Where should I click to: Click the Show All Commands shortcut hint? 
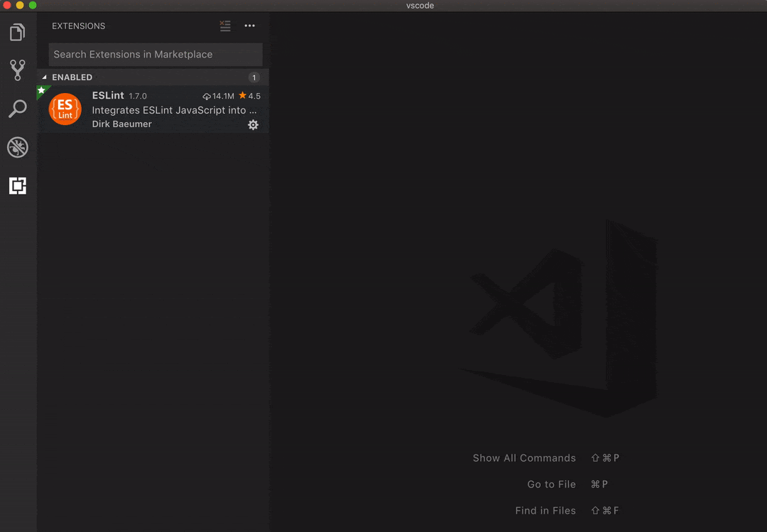click(x=524, y=458)
